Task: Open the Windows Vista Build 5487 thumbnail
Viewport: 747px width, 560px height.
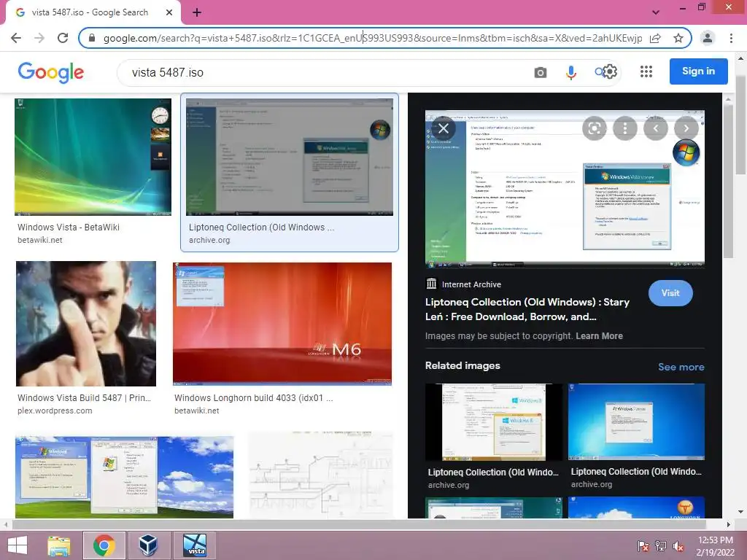Action: pyautogui.click(x=86, y=324)
